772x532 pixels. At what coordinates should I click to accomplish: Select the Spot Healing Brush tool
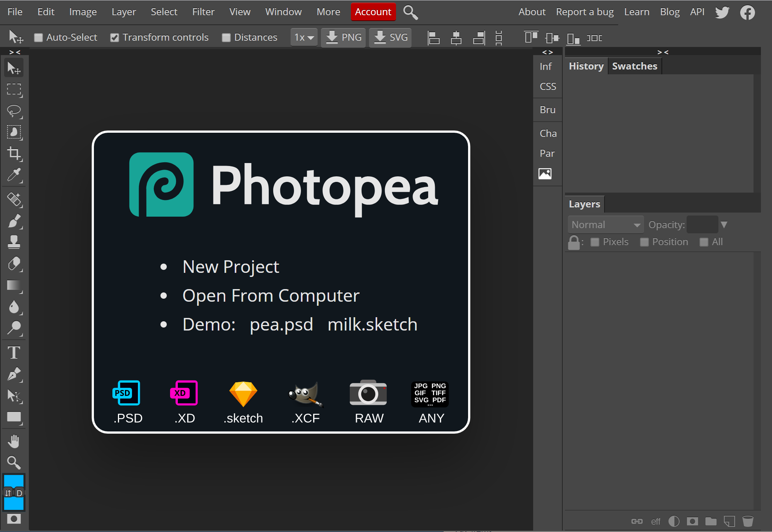[14, 199]
